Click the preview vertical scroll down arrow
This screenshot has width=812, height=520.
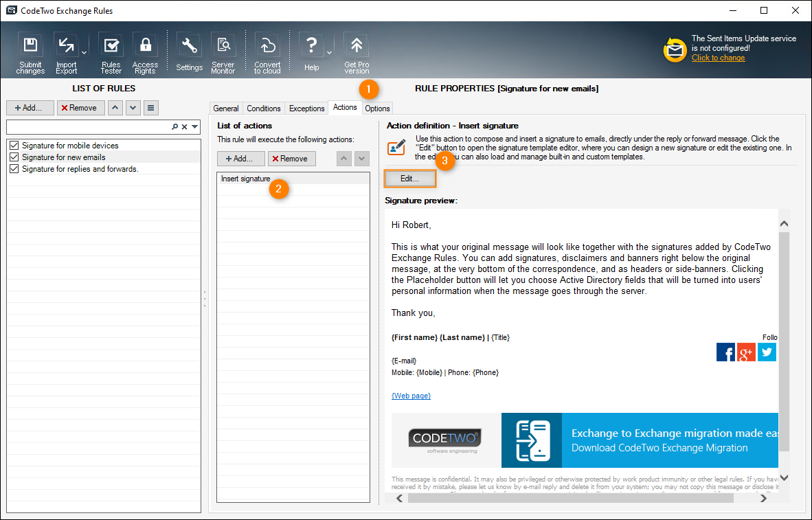point(784,477)
